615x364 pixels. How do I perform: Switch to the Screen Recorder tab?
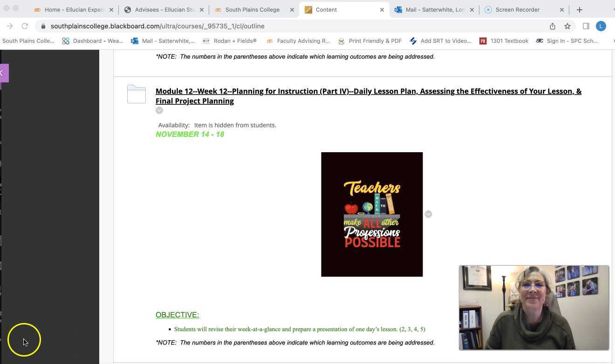524,9
